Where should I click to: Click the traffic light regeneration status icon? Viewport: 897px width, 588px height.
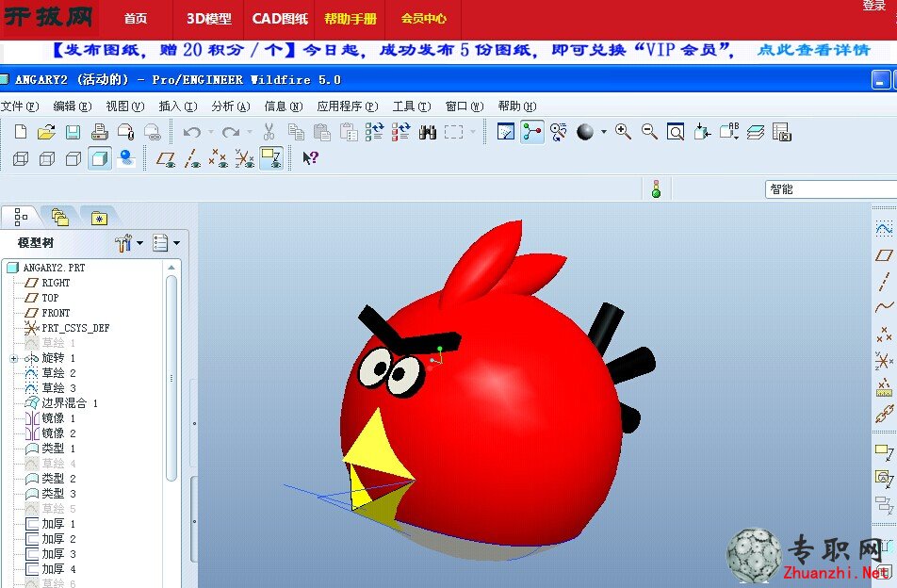(656, 188)
